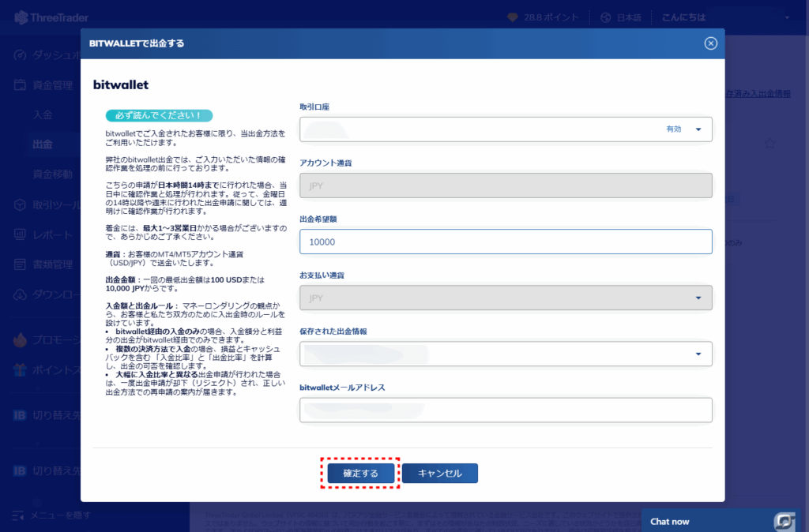Viewport: 809px width, 532px height.
Task: Click the globe language icon
Action: (606, 17)
